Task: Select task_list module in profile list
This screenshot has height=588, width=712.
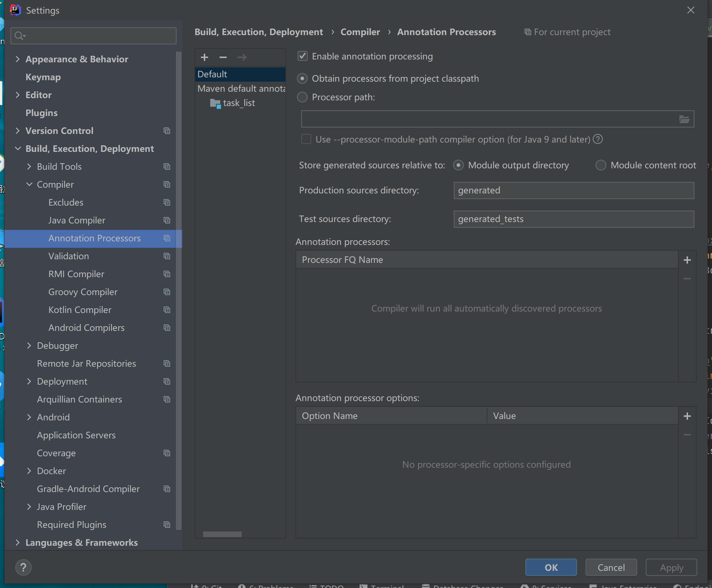Action: click(x=239, y=103)
